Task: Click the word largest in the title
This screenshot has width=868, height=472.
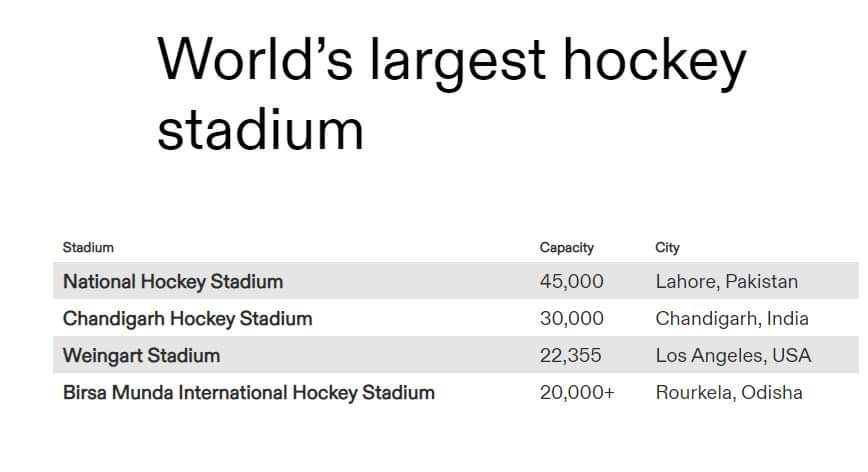Action: [x=458, y=62]
